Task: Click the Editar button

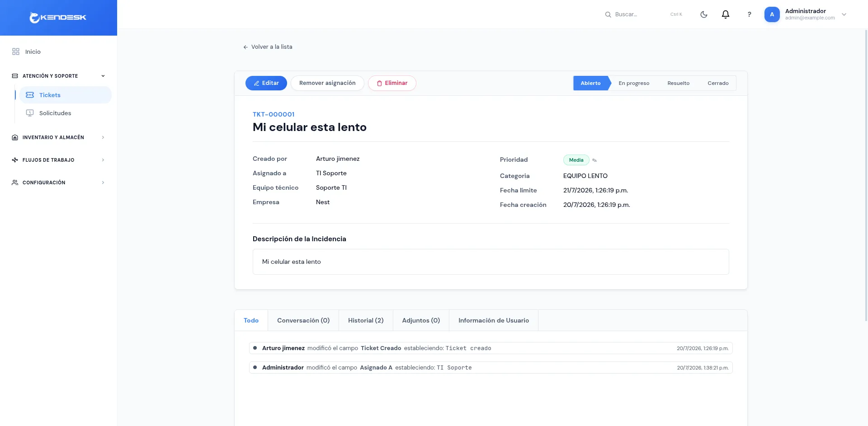Action: (266, 83)
